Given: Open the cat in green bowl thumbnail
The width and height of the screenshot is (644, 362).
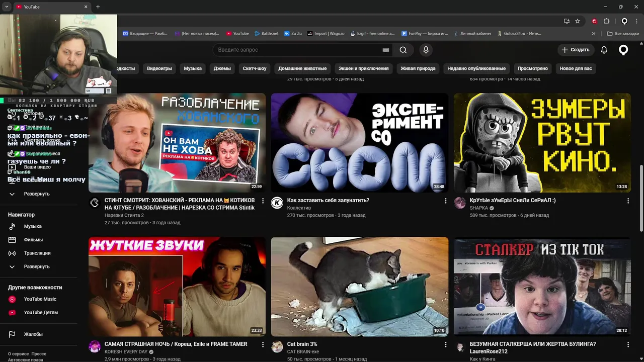Looking at the screenshot, I should (x=360, y=287).
